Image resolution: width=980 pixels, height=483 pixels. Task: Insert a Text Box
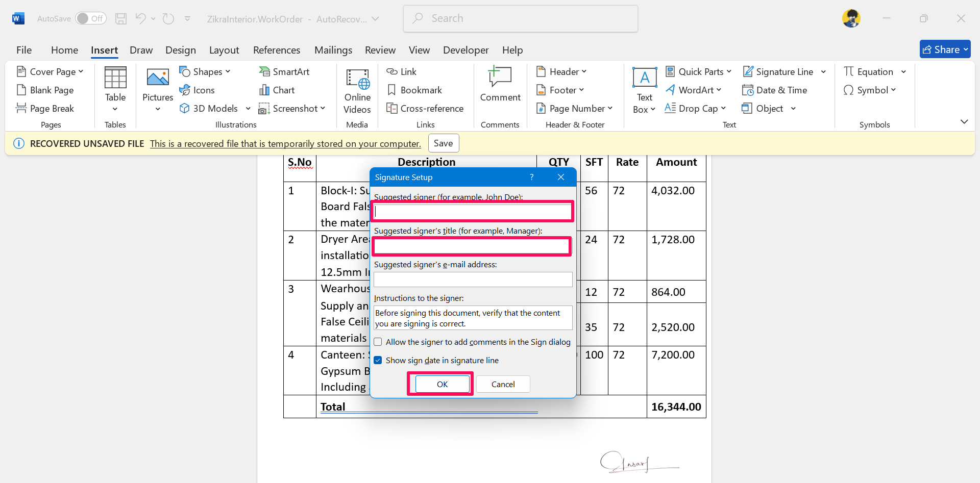coord(644,91)
